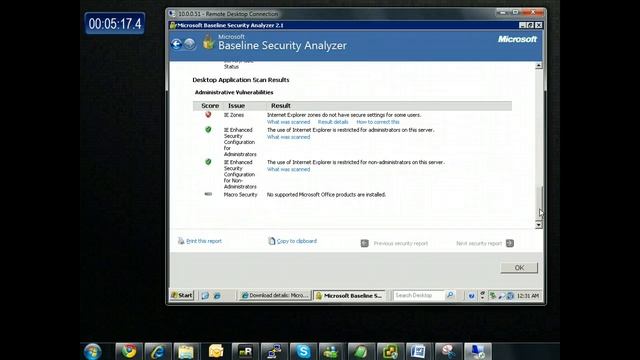Click the report scrollbar down arrow
Image resolution: width=640 pixels, height=360 pixels.
click(539, 225)
